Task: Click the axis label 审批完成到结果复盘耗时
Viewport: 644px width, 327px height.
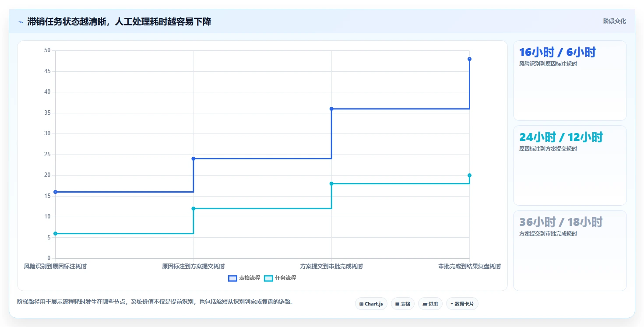Action: coord(469,266)
